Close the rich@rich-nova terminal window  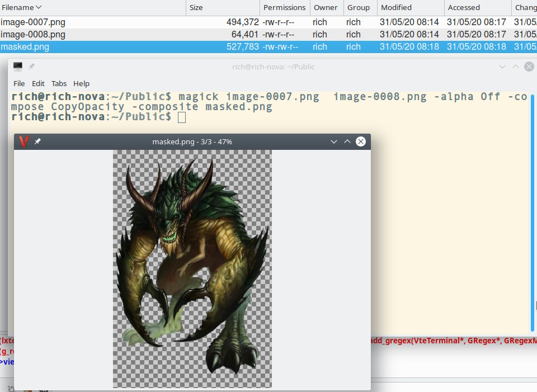click(529, 67)
